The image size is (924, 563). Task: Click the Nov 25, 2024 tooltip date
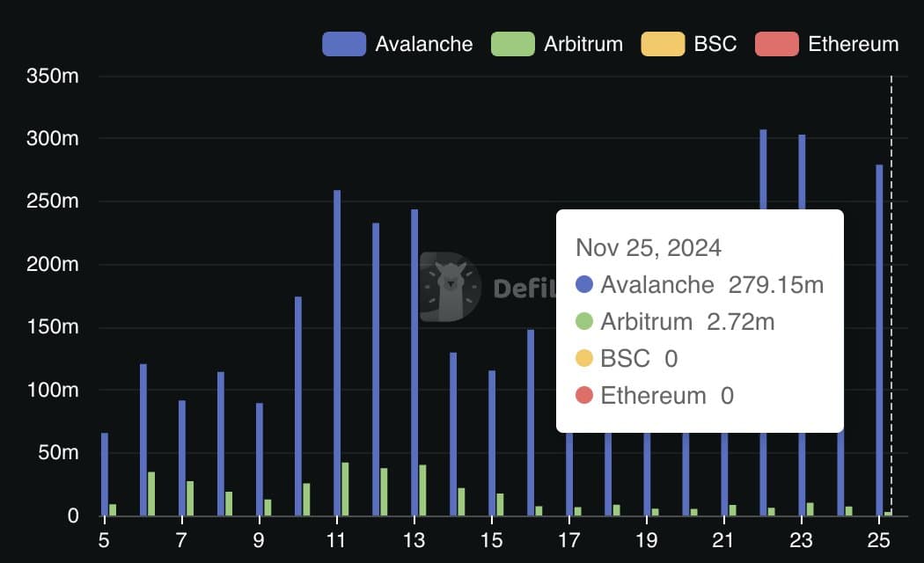[649, 248]
